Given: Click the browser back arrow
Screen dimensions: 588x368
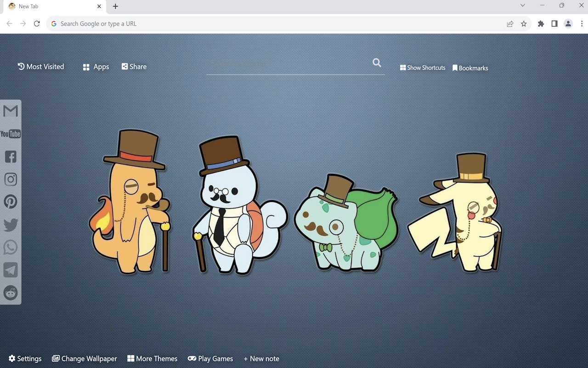Looking at the screenshot, I should click(9, 23).
